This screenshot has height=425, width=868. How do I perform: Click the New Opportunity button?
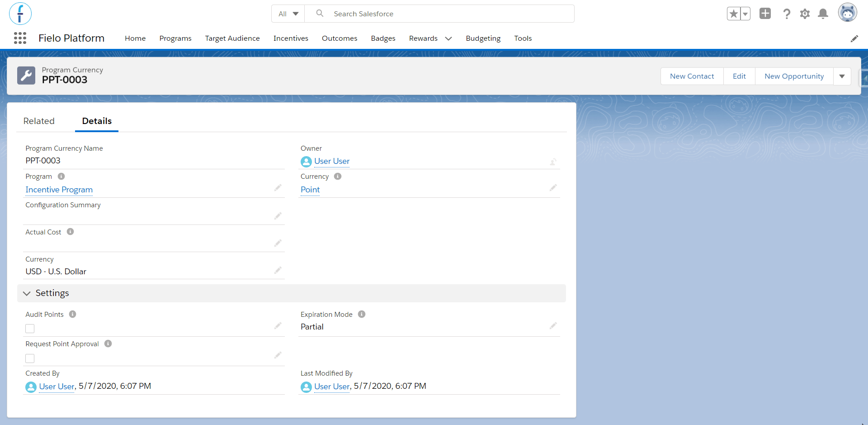point(794,76)
